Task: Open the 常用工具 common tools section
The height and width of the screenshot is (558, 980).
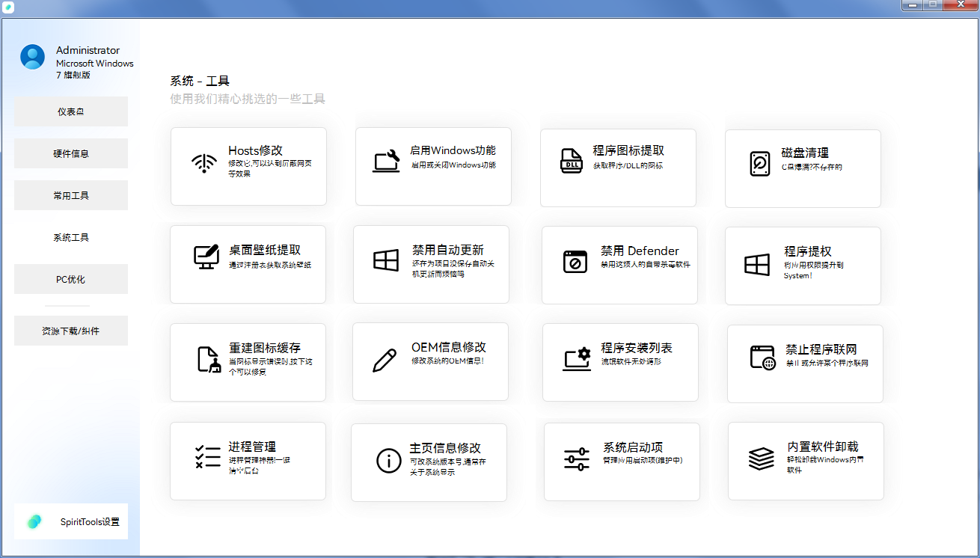Action: 71,194
